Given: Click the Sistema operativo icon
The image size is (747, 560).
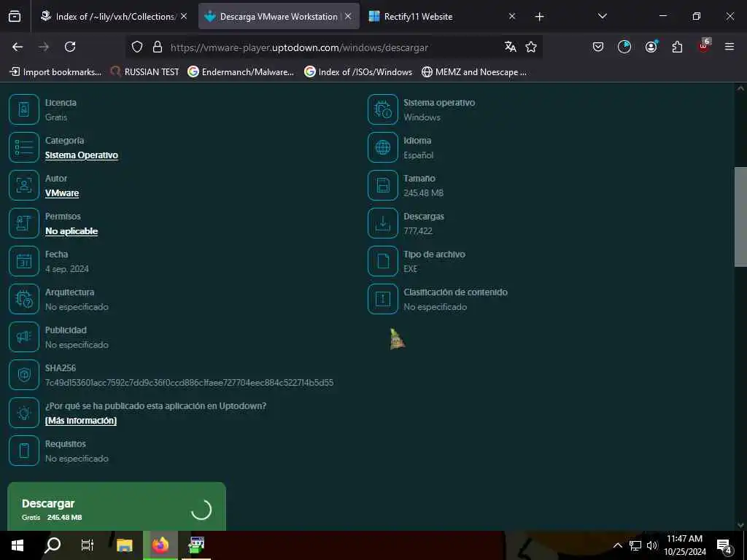Looking at the screenshot, I should [382, 109].
